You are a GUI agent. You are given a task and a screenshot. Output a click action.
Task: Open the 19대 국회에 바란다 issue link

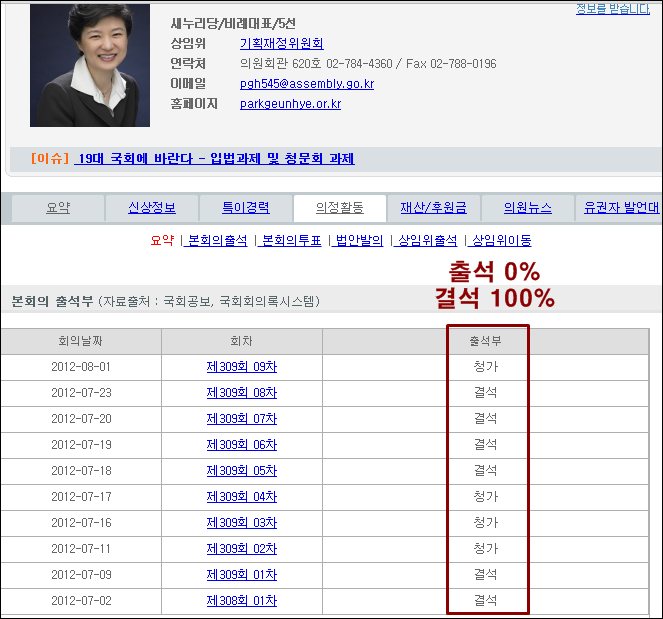click(214, 159)
